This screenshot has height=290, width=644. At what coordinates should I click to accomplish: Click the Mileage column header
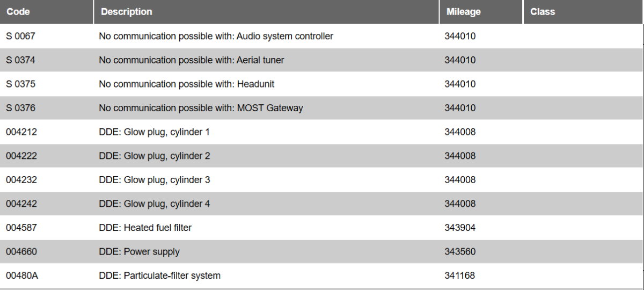463,11
